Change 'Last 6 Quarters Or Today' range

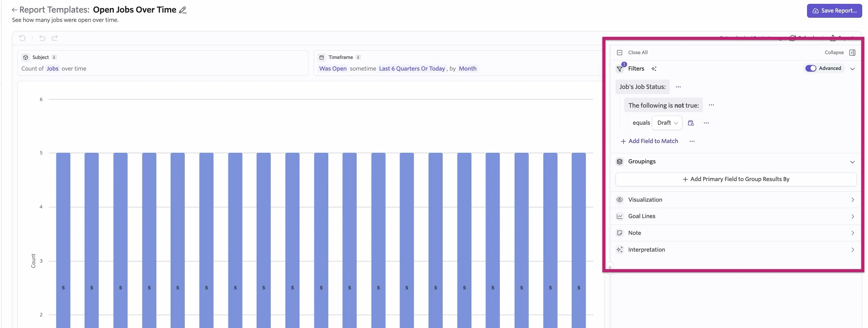click(412, 69)
